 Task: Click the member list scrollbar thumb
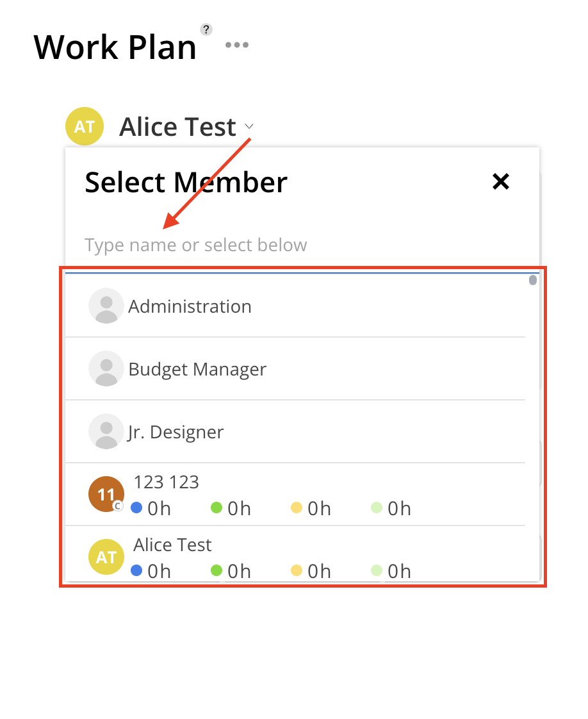(x=533, y=280)
